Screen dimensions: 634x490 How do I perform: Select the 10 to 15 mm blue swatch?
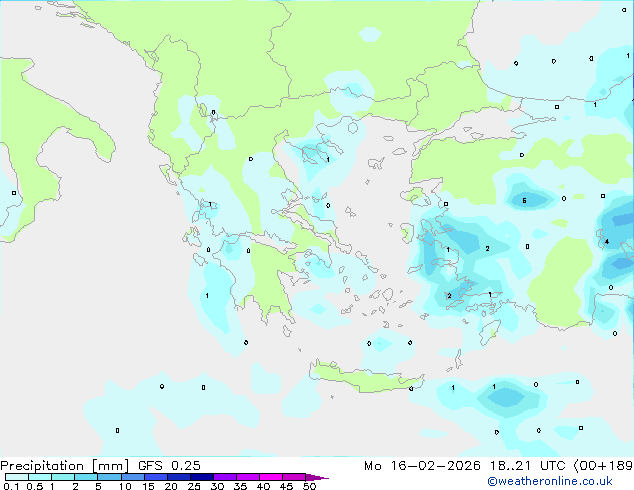[x=132, y=477]
